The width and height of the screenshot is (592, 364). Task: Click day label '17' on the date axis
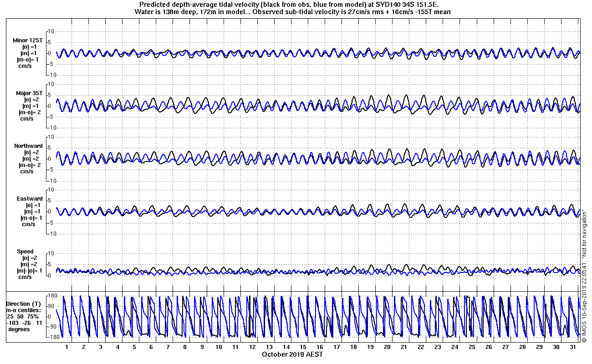[337, 347]
